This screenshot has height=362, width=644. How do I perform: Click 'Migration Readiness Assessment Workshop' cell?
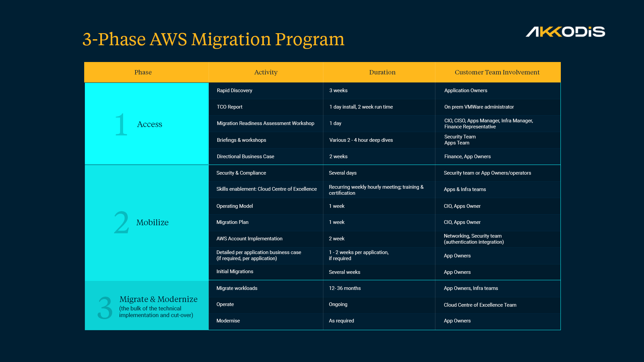tap(265, 123)
